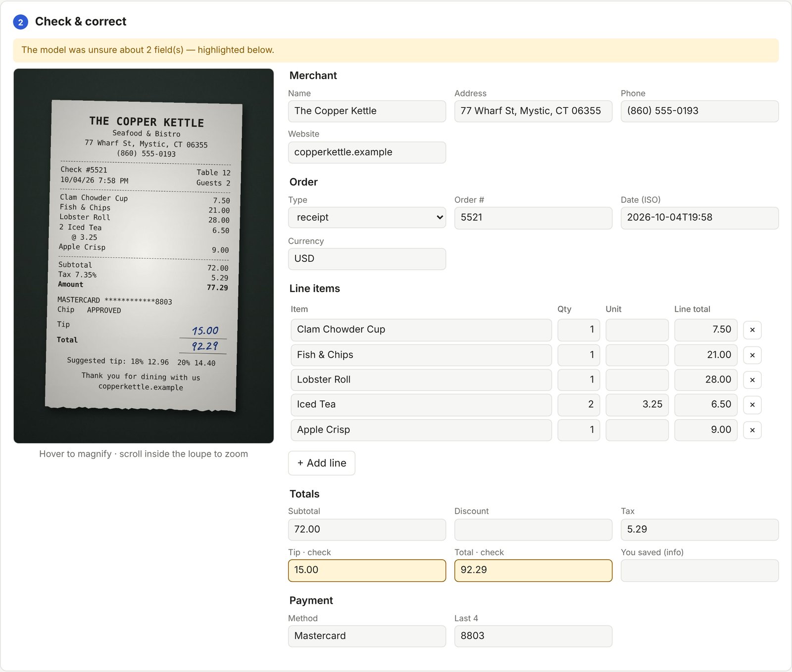This screenshot has height=672, width=792.
Task: Click the Hover to magnify hint text
Action: pos(144,454)
